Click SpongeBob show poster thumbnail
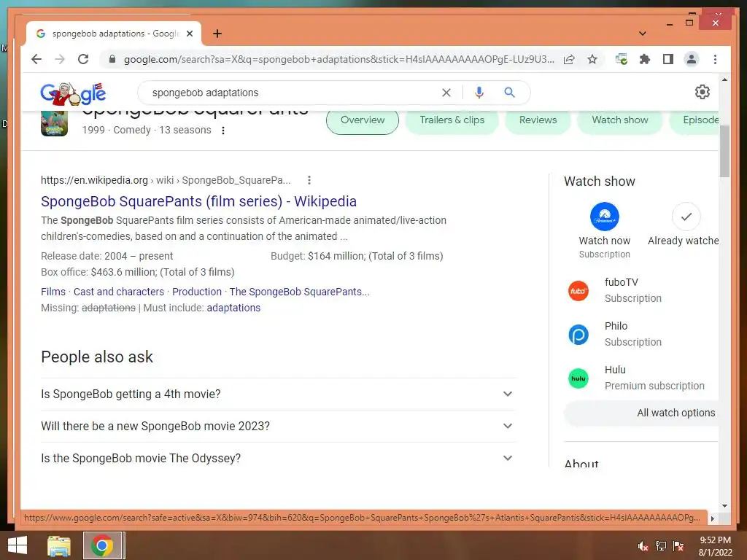Image resolution: width=747 pixels, height=560 pixels. [54, 124]
